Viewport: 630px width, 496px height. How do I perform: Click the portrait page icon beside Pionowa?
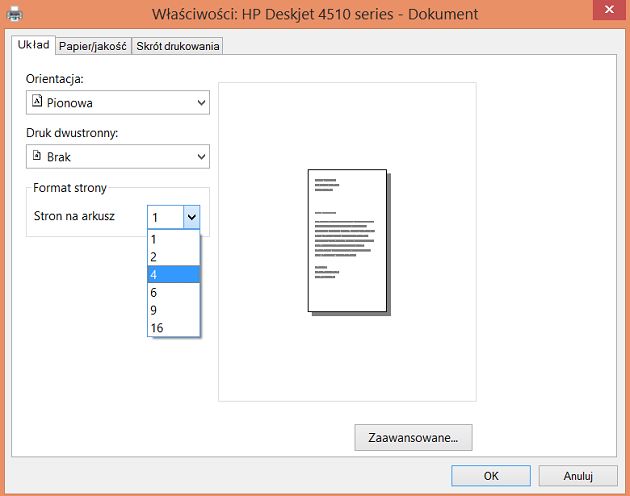(37, 100)
